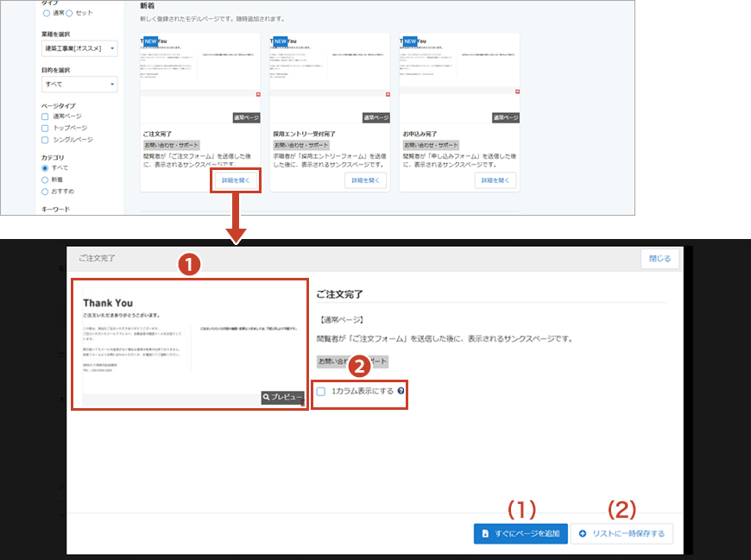Image resolution: width=751 pixels, height=560 pixels.
Task: Open the 業種を選択 dropdown showing 建築工事業
Action: click(x=79, y=48)
